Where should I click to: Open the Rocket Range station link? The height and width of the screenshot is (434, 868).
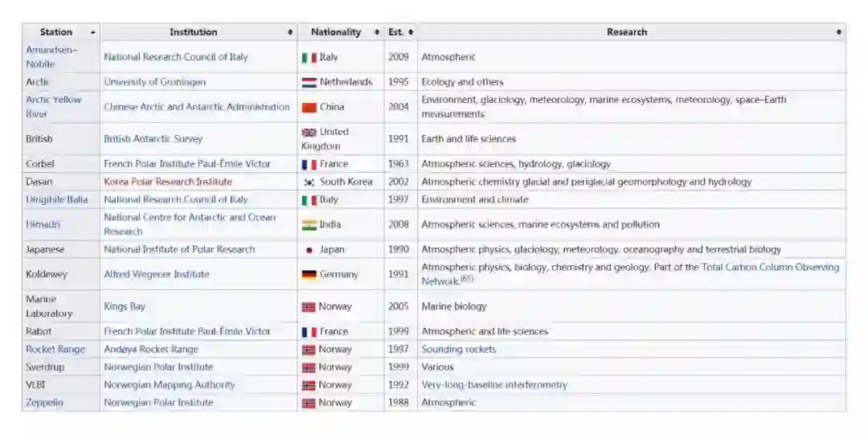pyautogui.click(x=55, y=350)
